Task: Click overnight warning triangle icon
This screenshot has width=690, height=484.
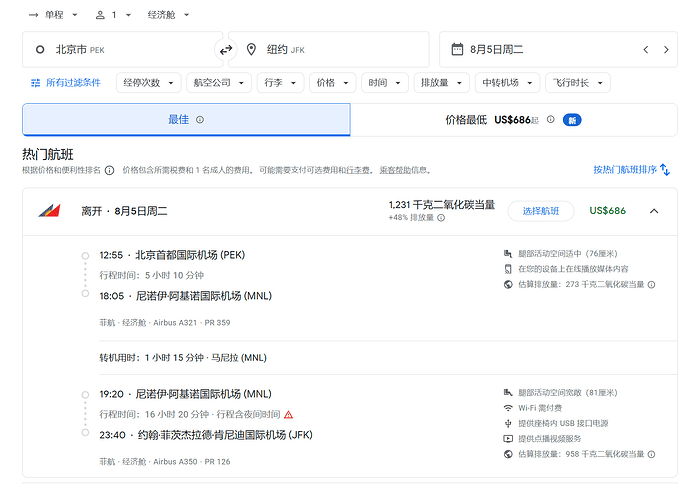Action: tap(289, 414)
